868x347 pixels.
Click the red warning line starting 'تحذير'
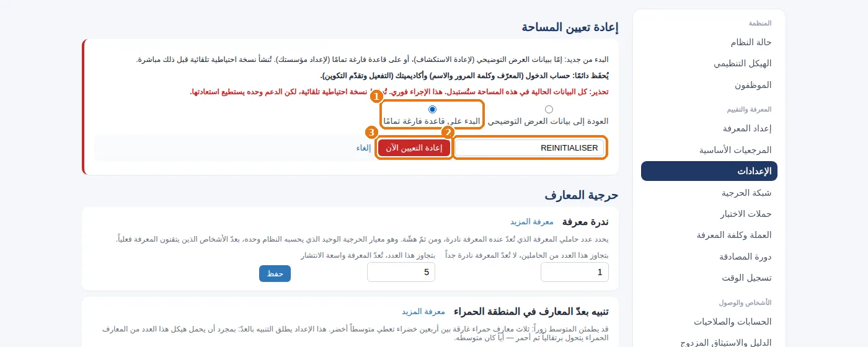tap(399, 92)
